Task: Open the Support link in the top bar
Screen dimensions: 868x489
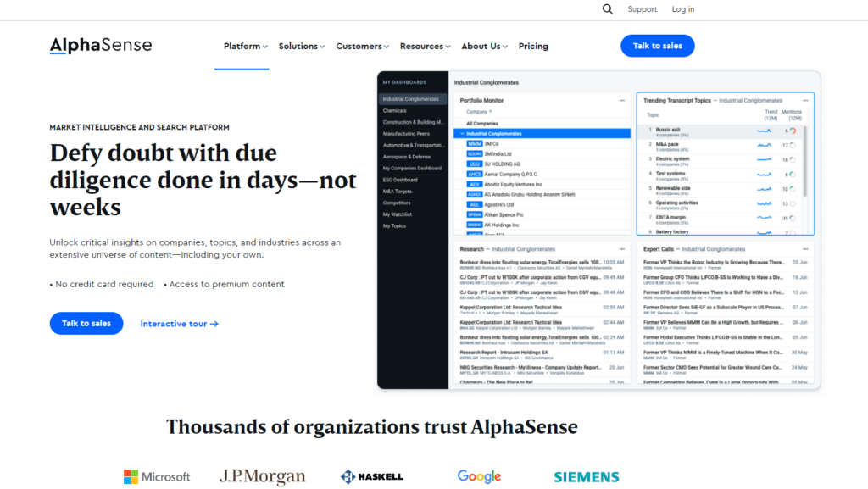Action: coord(642,9)
